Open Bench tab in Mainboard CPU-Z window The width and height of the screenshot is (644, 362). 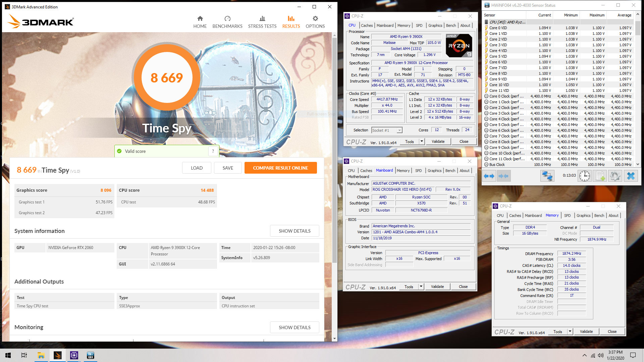coord(450,171)
